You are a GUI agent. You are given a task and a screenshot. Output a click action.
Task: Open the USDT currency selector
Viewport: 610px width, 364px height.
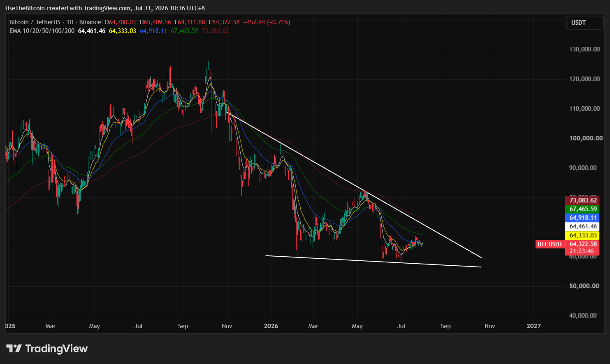[x=584, y=23]
